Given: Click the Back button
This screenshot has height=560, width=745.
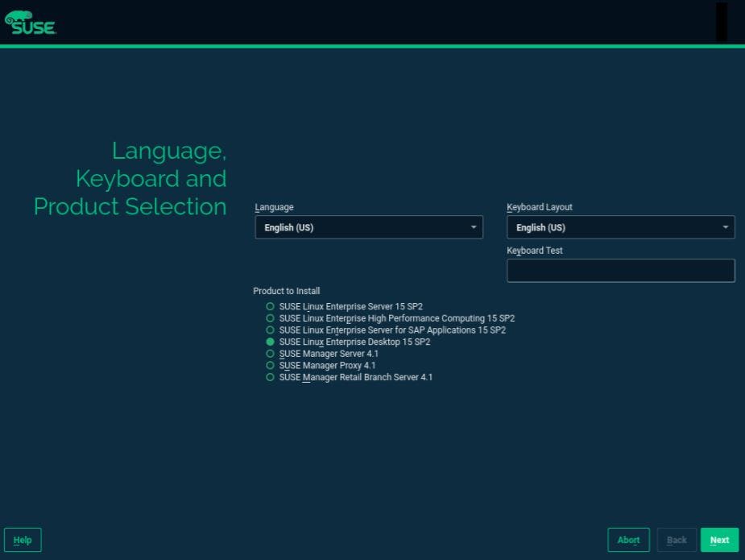Looking at the screenshot, I should pos(676,540).
